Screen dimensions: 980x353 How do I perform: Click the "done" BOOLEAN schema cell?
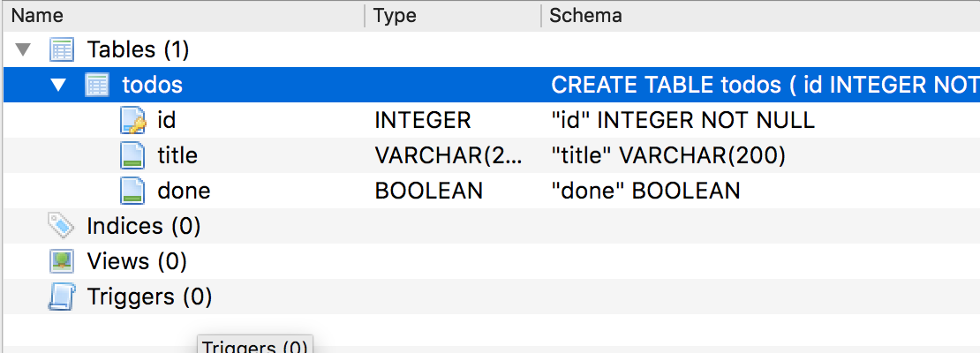[645, 191]
